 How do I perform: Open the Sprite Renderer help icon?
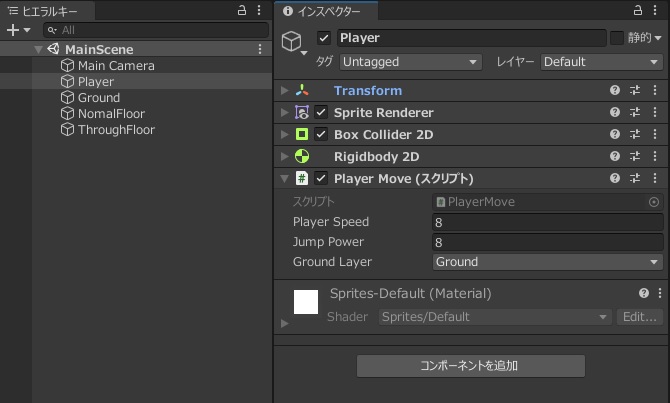pos(614,112)
